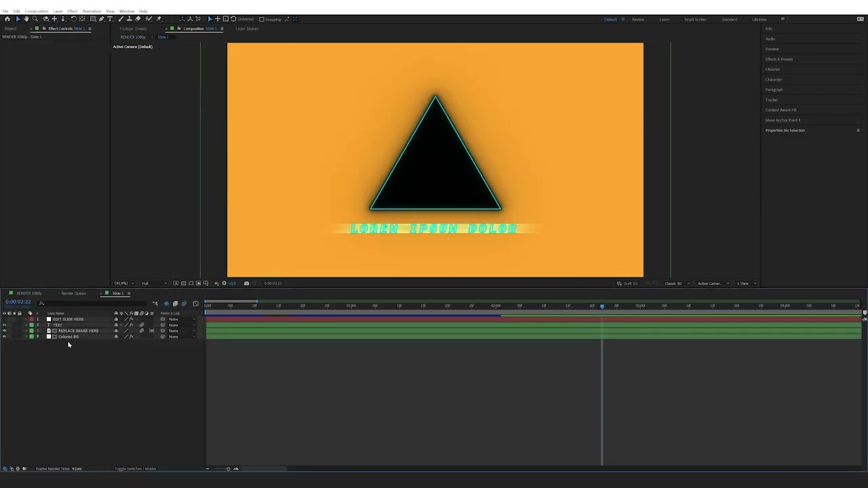Open the Effects & Presets panel

tap(779, 59)
